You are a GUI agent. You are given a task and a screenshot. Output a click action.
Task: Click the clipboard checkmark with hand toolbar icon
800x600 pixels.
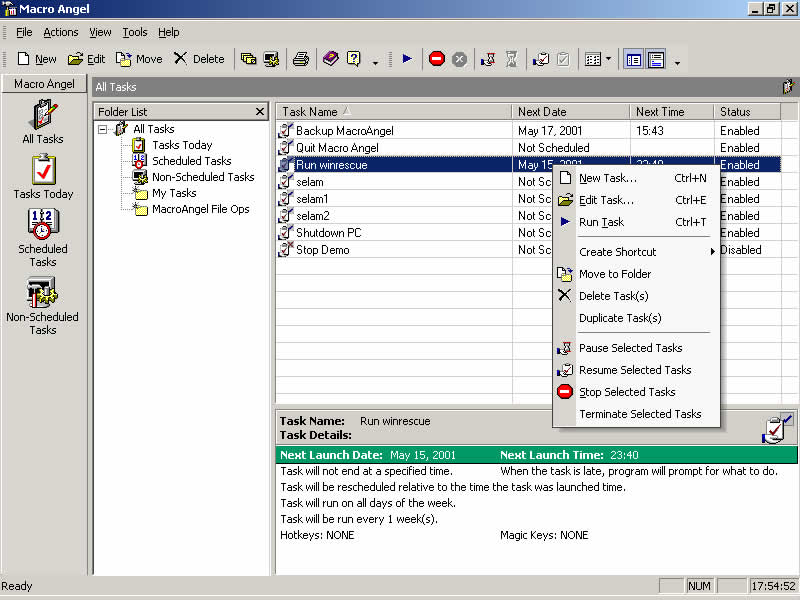(541, 59)
